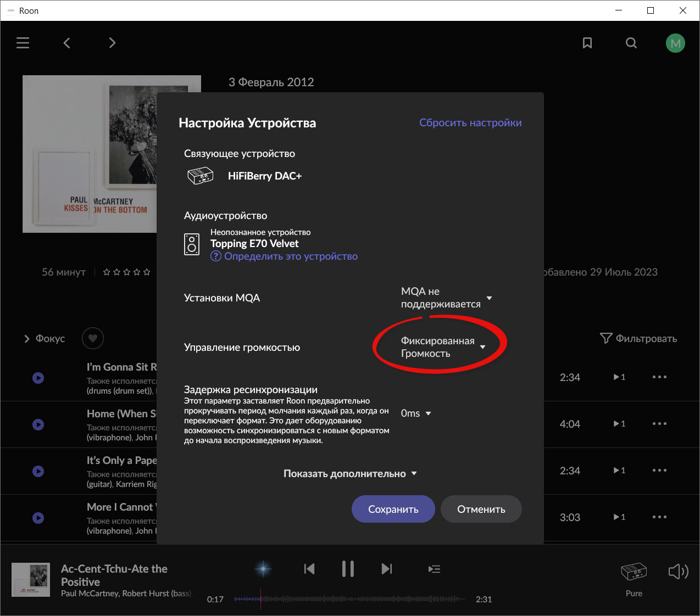Open more options for the 4:04 track

pyautogui.click(x=659, y=424)
